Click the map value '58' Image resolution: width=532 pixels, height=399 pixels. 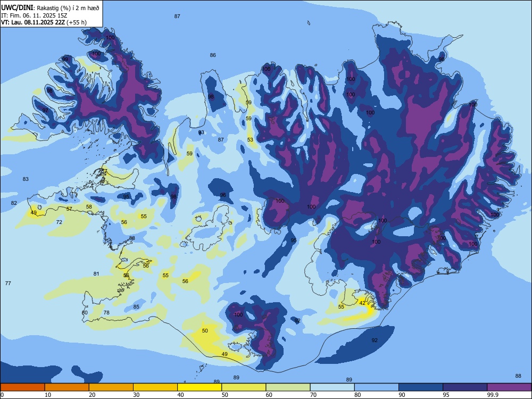tap(89, 206)
